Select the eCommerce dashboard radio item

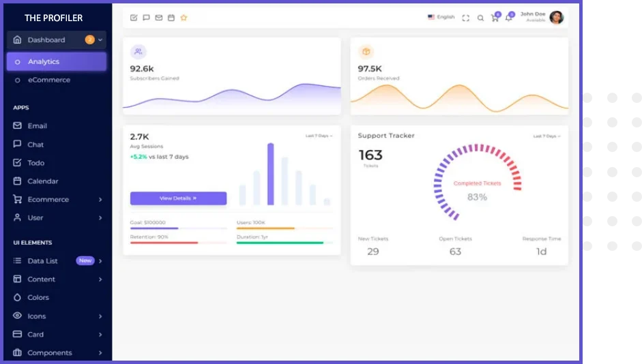point(48,80)
